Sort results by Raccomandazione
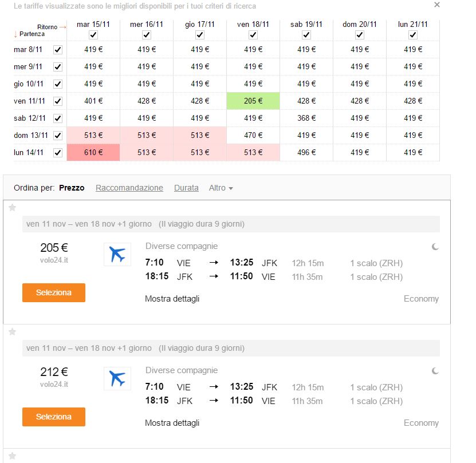The width and height of the screenshot is (476, 463). [129, 188]
